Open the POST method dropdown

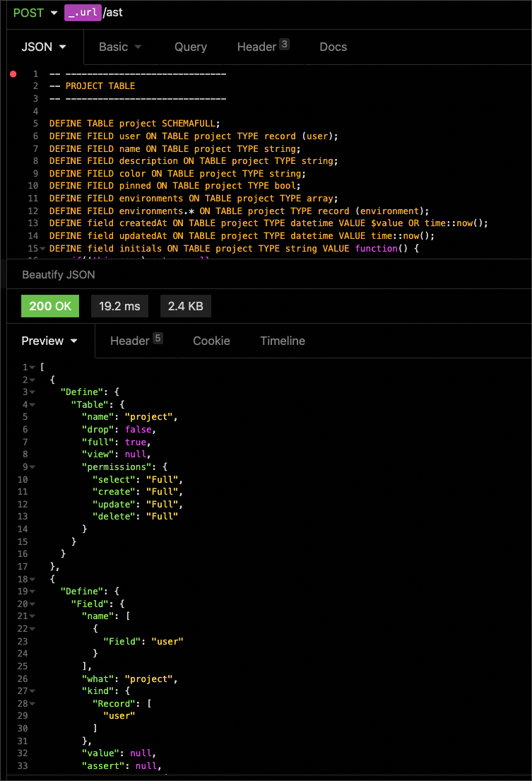[x=35, y=13]
